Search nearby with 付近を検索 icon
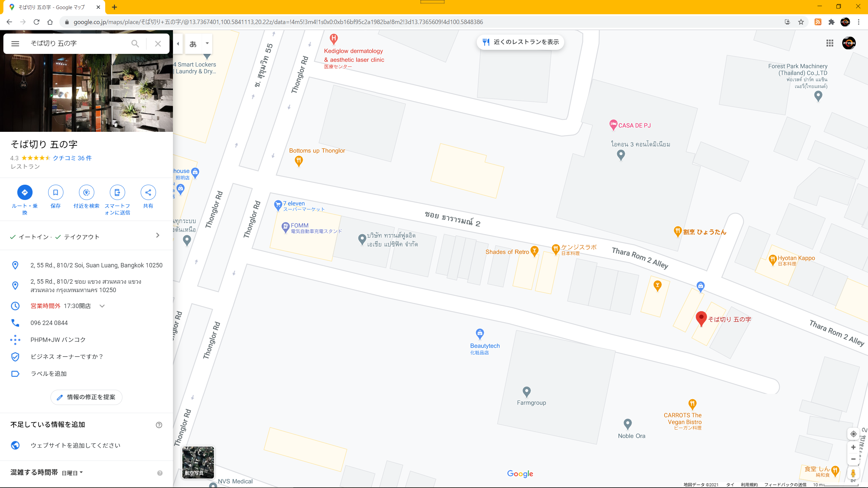 point(86,192)
